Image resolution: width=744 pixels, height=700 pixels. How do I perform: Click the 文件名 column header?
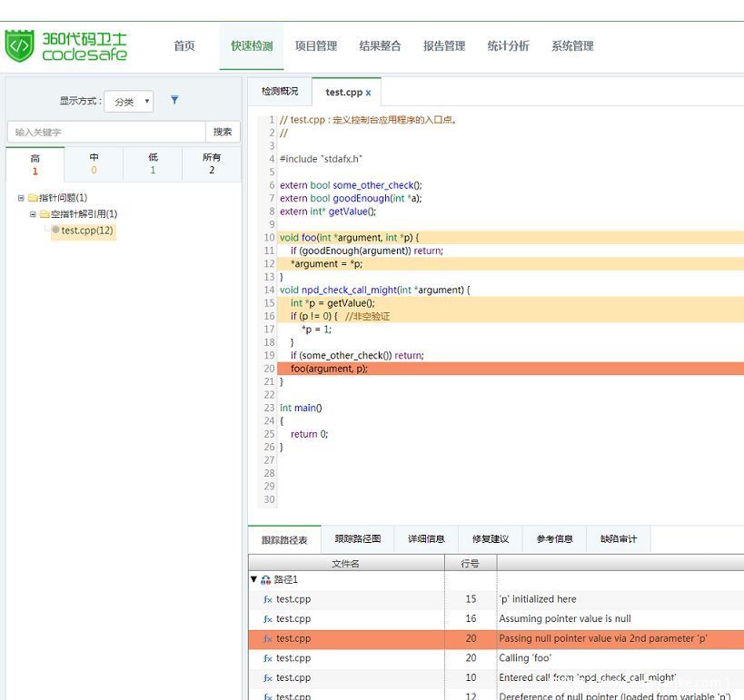pyautogui.click(x=346, y=564)
